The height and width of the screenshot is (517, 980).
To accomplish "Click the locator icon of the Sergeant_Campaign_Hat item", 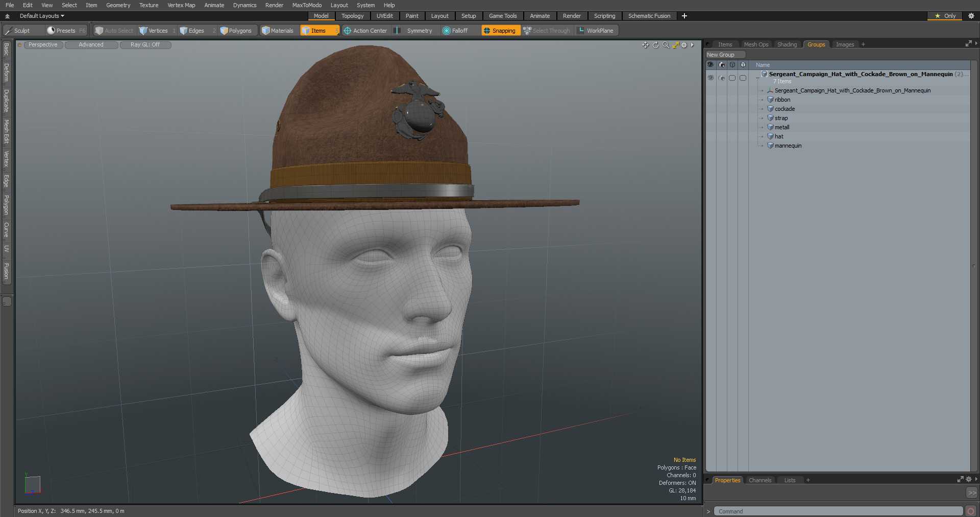I will click(770, 90).
